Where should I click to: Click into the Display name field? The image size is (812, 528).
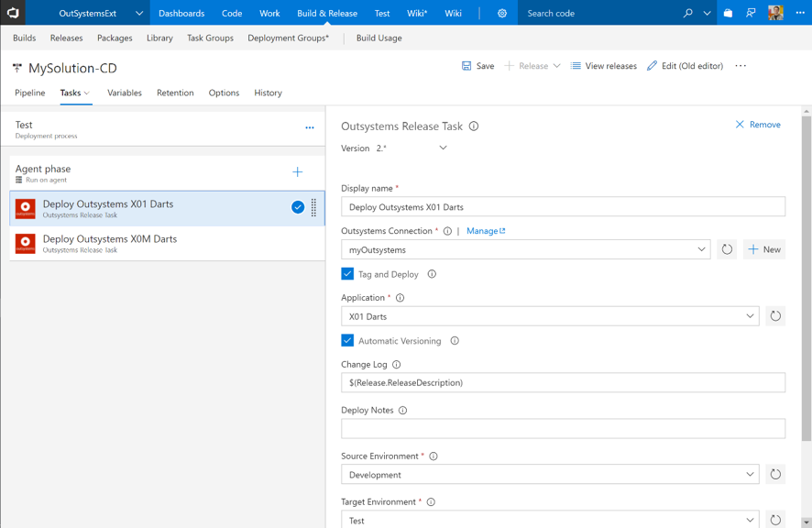563,207
